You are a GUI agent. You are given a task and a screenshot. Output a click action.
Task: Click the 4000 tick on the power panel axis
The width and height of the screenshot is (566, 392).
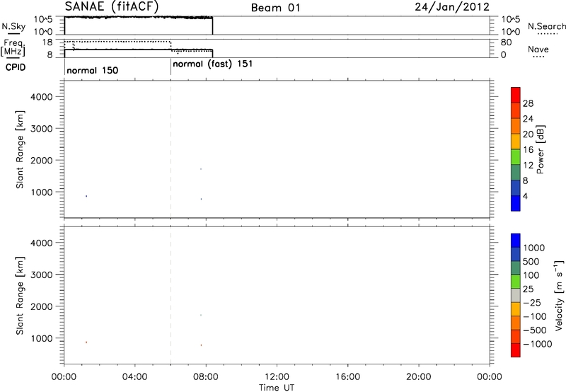(42, 97)
